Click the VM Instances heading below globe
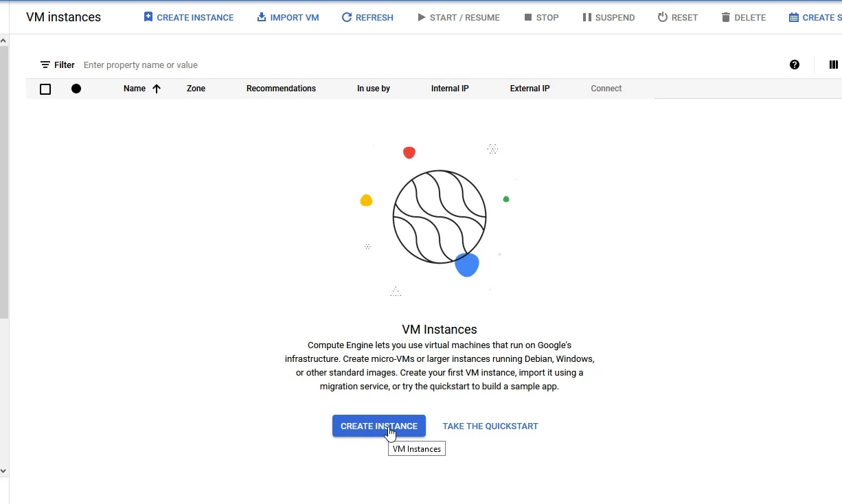 click(x=440, y=330)
